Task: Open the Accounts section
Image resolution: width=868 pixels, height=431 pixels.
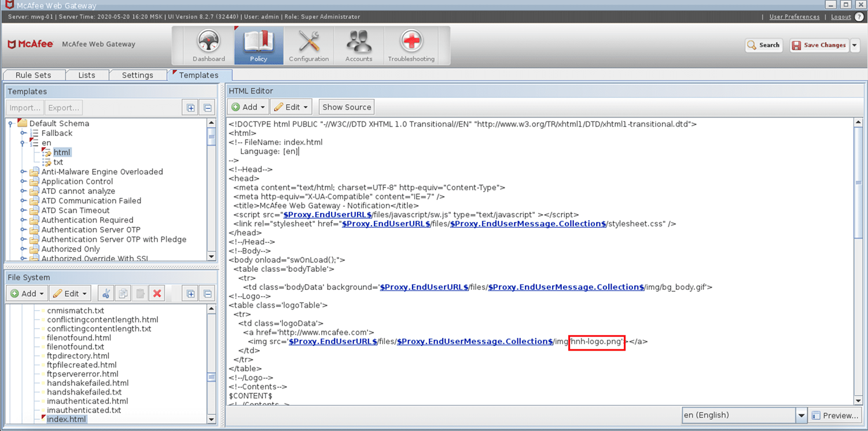Action: (359, 45)
